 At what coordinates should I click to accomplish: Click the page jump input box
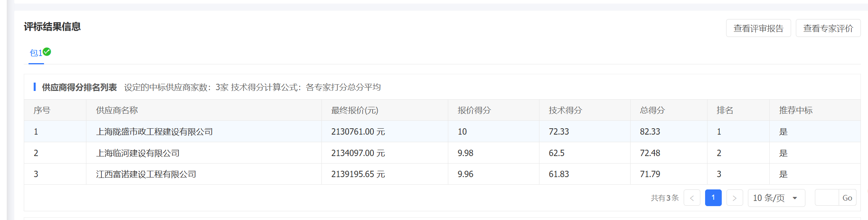tap(827, 198)
